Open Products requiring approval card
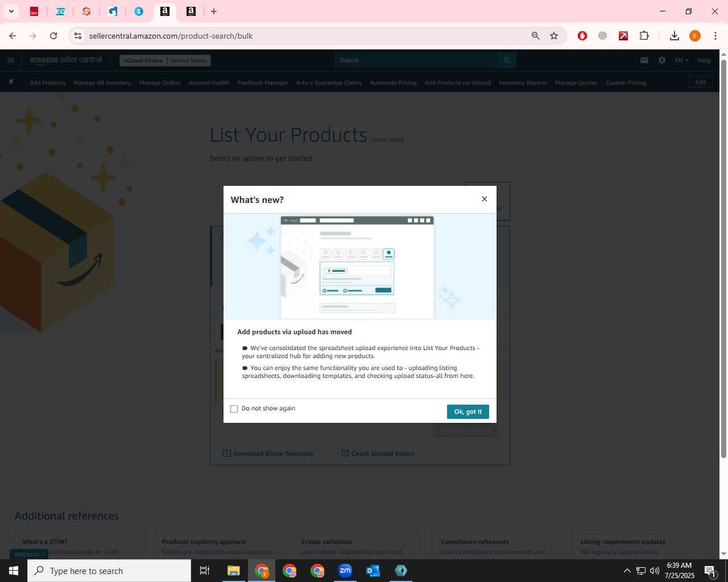Image resolution: width=728 pixels, height=582 pixels. click(x=220, y=544)
